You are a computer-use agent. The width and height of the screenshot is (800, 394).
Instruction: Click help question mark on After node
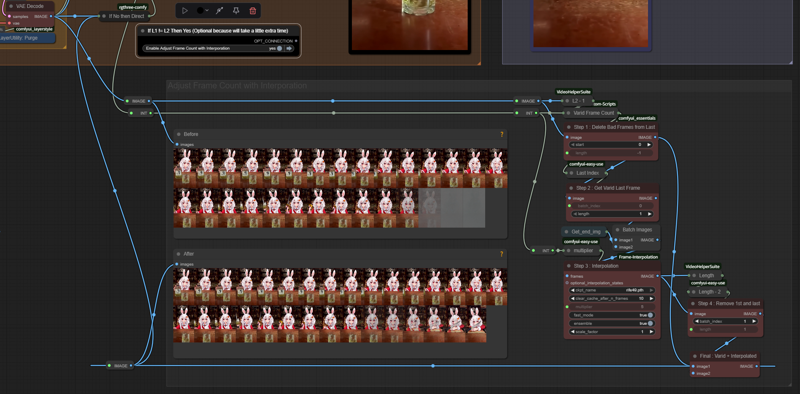502,254
